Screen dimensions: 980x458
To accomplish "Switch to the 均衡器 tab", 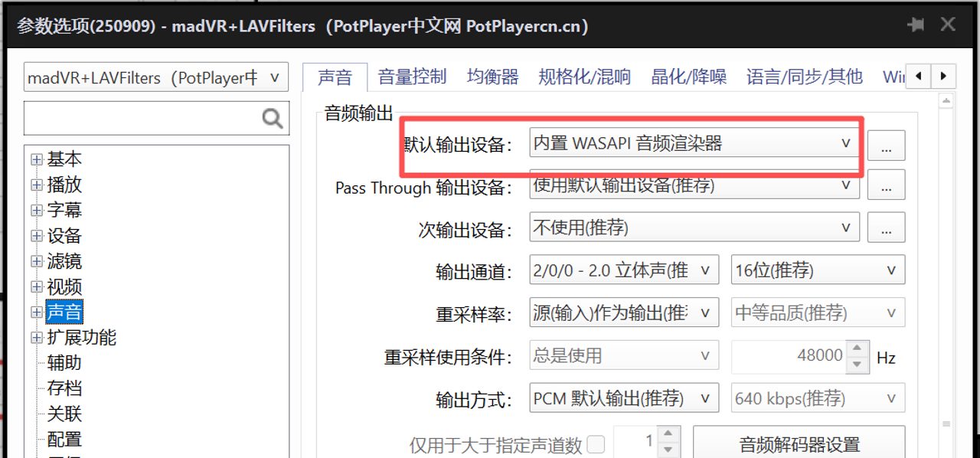I will coord(493,77).
